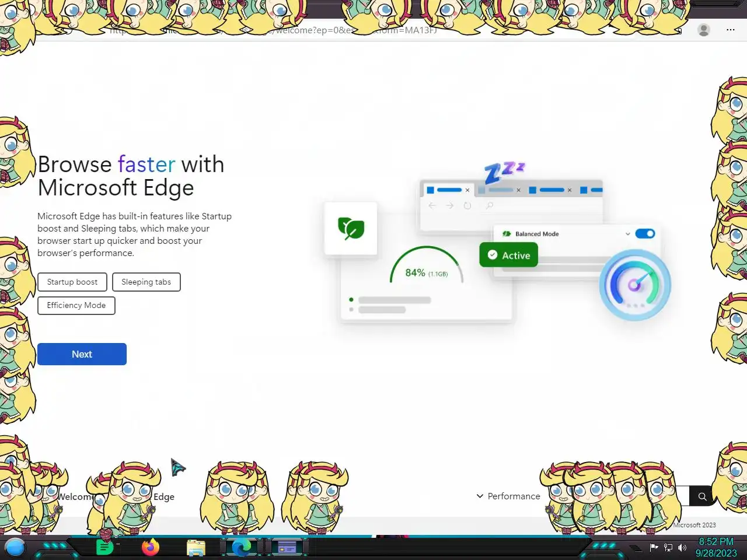Select the Startup boost button
The width and height of the screenshot is (747, 560).
pyautogui.click(x=72, y=282)
